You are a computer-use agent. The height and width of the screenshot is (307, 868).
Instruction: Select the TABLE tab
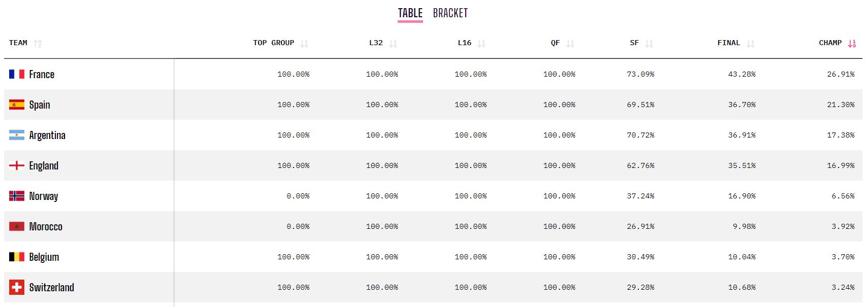click(x=410, y=13)
